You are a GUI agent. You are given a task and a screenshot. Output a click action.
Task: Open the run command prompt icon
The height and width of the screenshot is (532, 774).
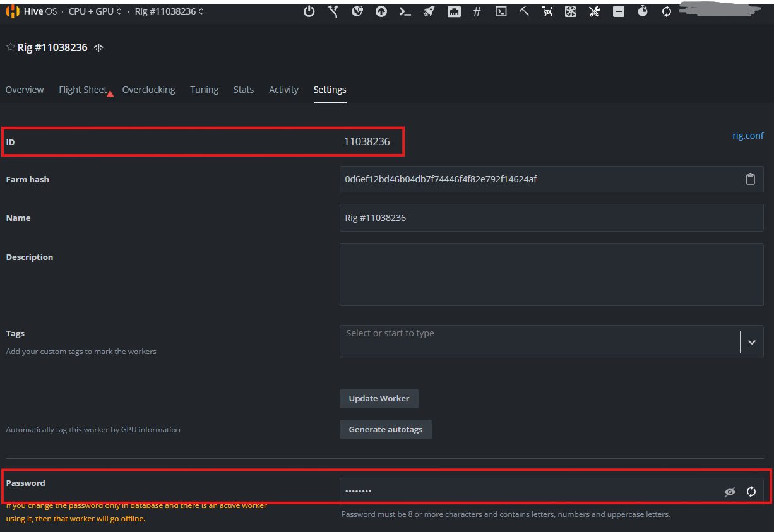point(405,11)
